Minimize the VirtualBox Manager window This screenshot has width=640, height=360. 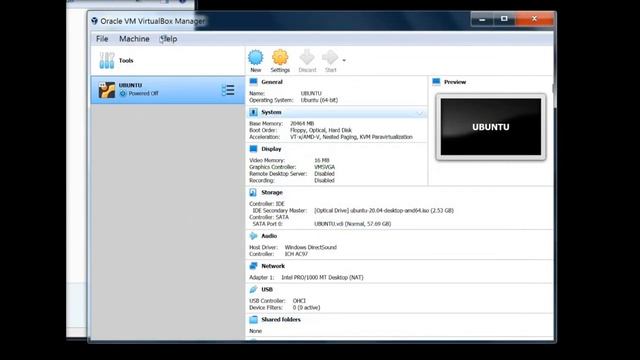pyautogui.click(x=482, y=19)
